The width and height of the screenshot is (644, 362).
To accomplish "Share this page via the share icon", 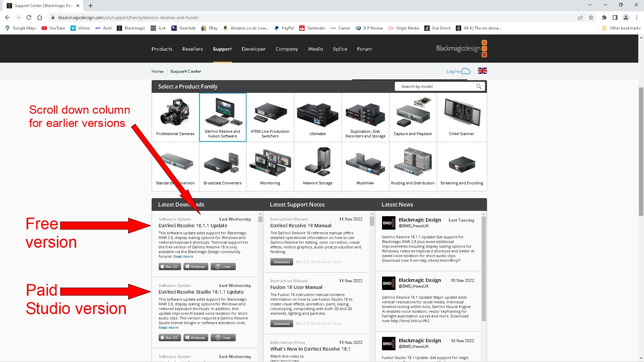I will [x=580, y=17].
